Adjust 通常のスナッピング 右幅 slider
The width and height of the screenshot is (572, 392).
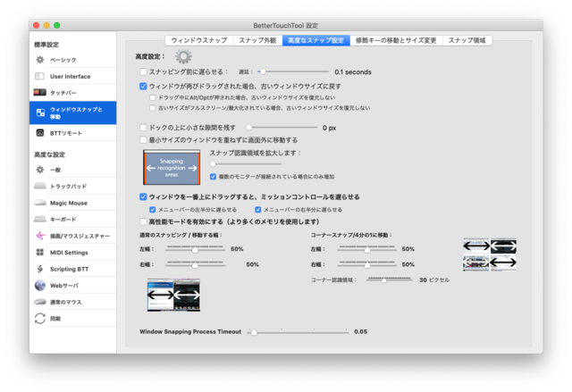tap(195, 264)
